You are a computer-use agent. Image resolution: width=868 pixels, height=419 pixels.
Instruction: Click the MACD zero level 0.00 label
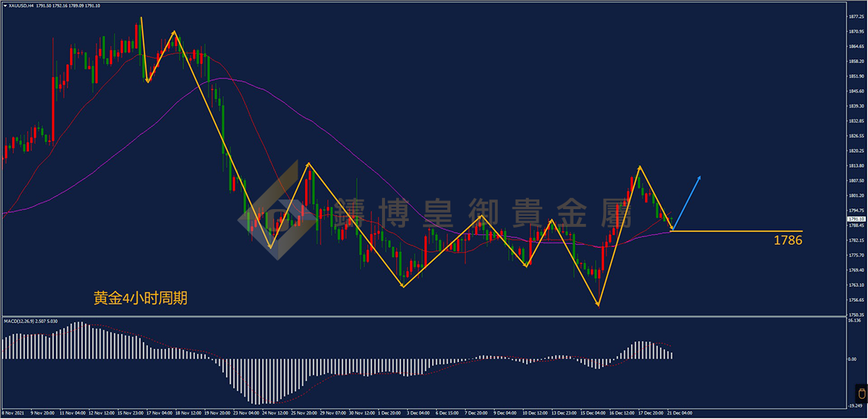pos(852,359)
